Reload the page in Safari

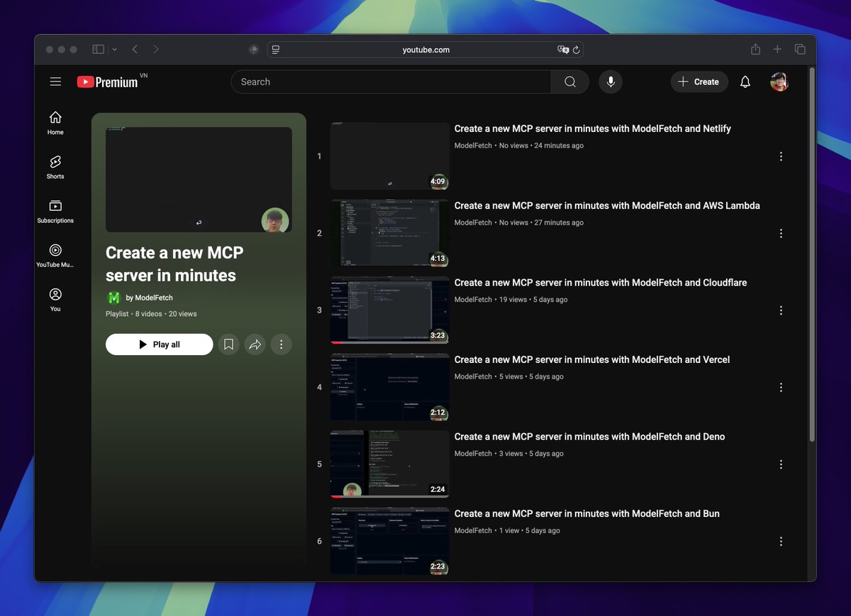pos(577,50)
